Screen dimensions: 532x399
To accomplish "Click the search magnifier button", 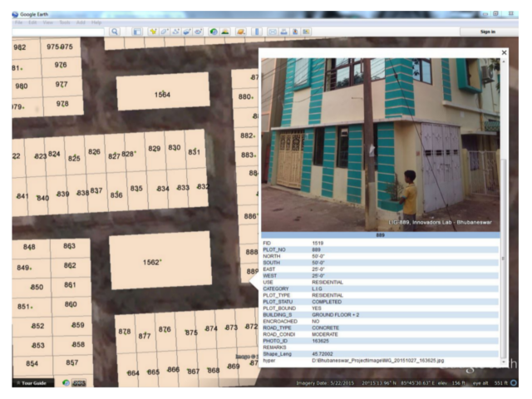I will click(115, 32).
